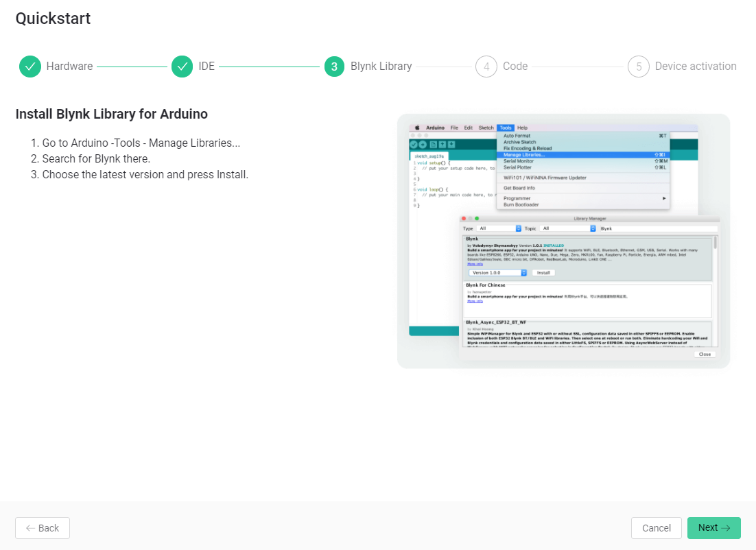Click the Arduino Library Manager screenshot image
This screenshot has width=756, height=550.
pyautogui.click(x=563, y=241)
